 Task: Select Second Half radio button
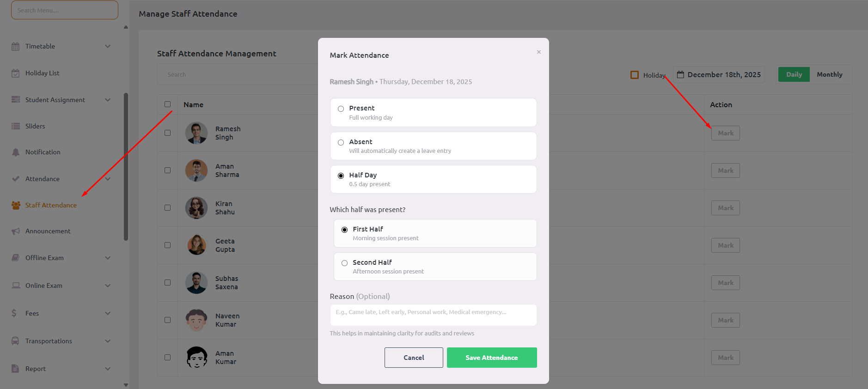point(345,263)
